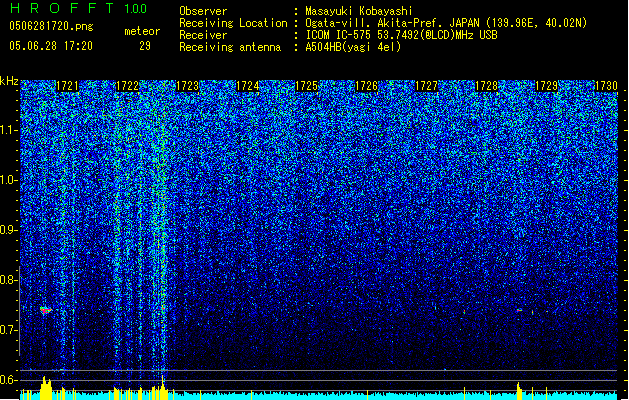
Task: Click the 0.7 kHz axis label
Action: coord(8,330)
